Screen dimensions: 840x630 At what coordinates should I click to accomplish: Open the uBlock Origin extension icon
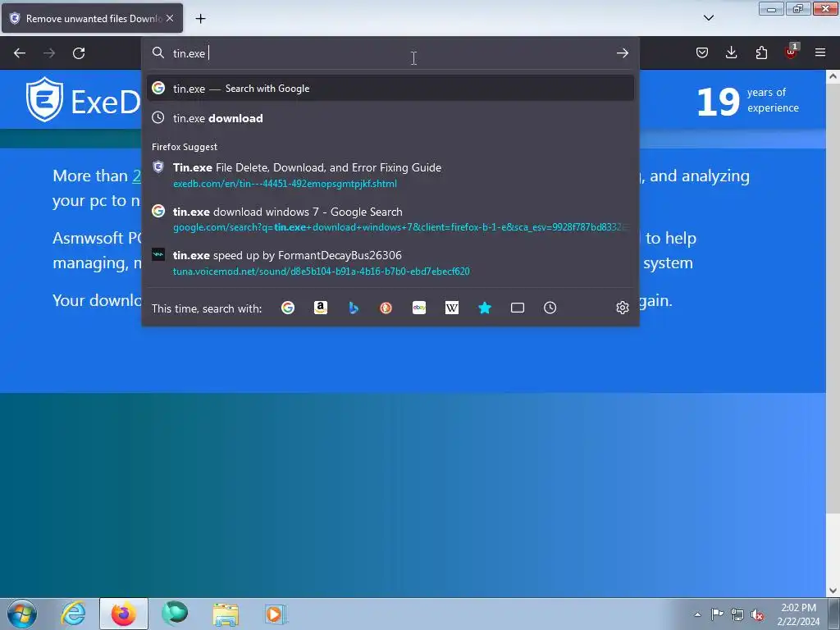[791, 52]
